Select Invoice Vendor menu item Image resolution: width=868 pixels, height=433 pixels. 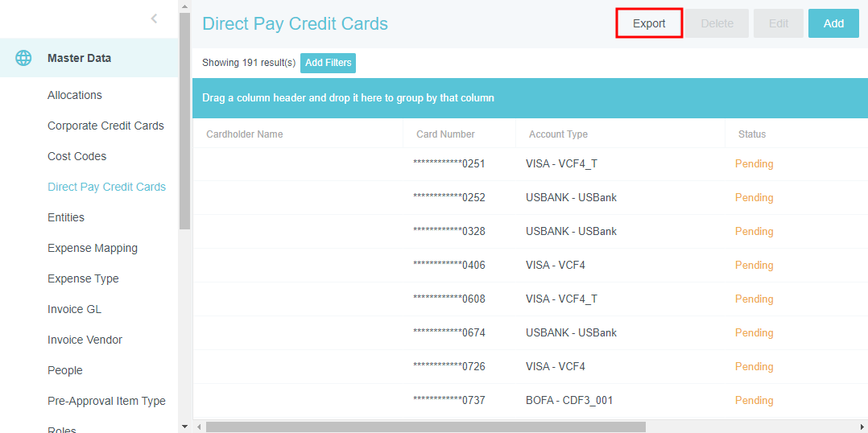click(85, 340)
